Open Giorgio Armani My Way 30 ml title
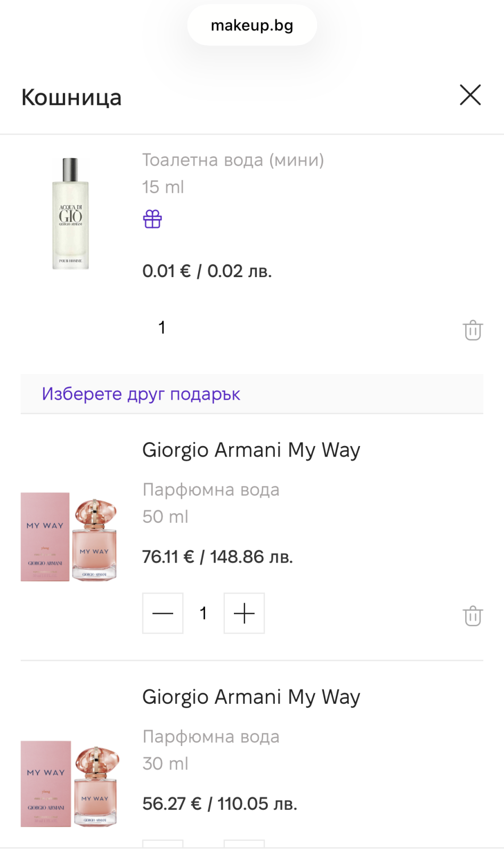The image size is (504, 852). [x=251, y=697]
